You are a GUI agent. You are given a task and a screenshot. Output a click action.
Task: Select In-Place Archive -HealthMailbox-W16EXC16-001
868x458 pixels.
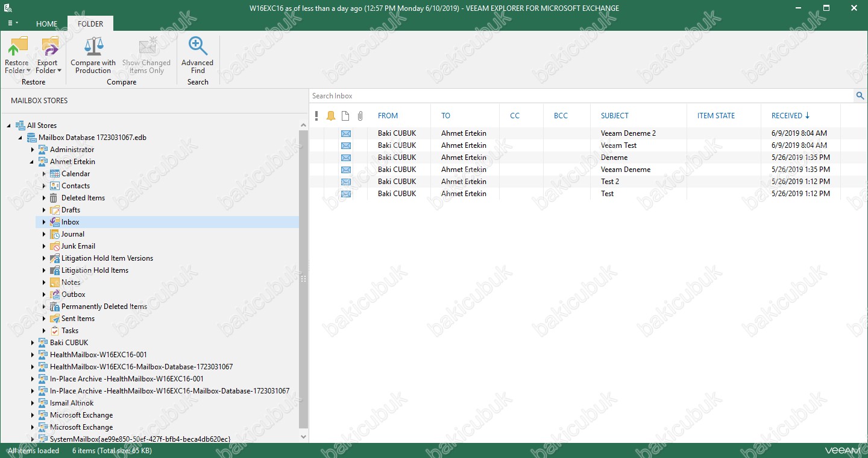click(x=127, y=379)
